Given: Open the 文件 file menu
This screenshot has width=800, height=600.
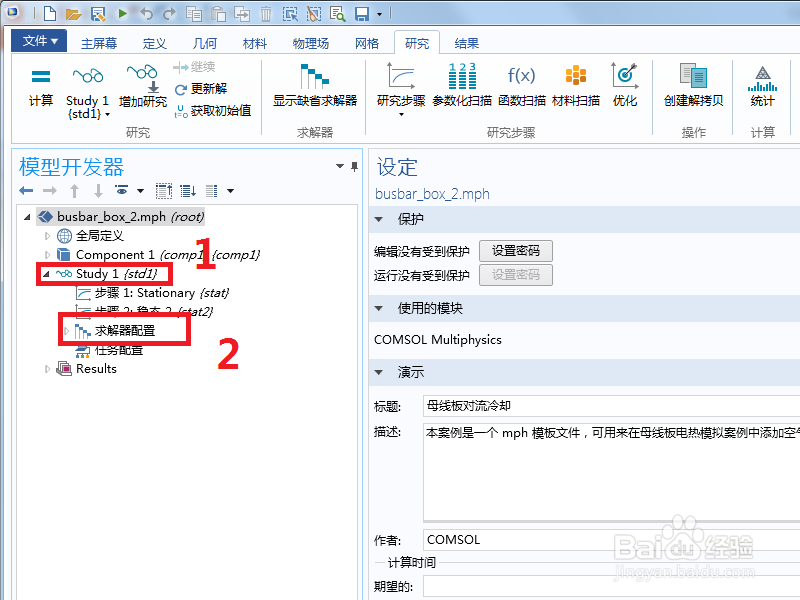Looking at the screenshot, I should 39,41.
